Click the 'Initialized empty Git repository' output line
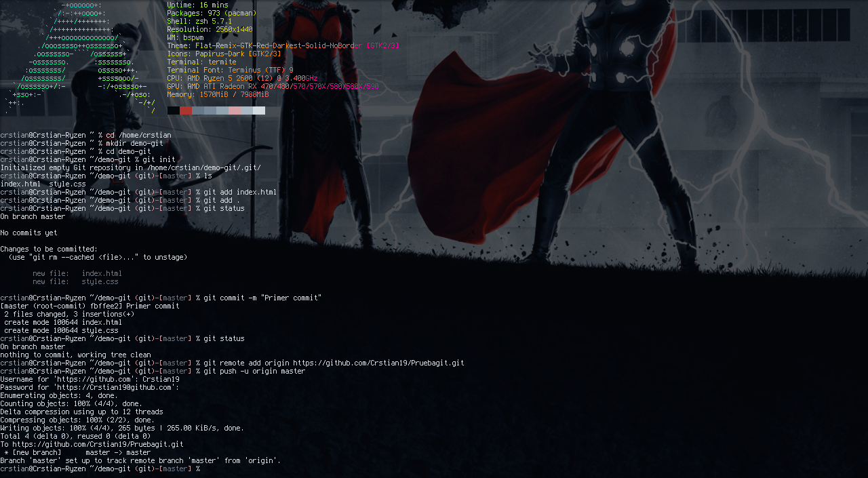The width and height of the screenshot is (868, 478). (x=130, y=168)
